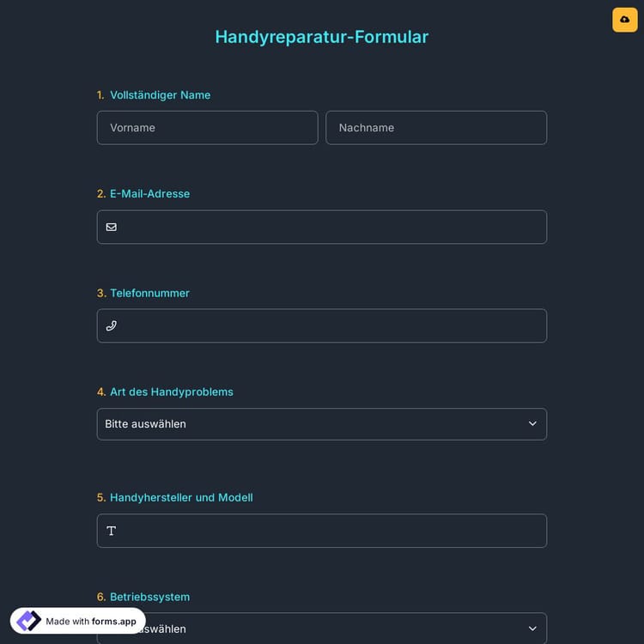Click the Handyreparatur-Formular heading
The height and width of the screenshot is (644, 644).
click(321, 37)
